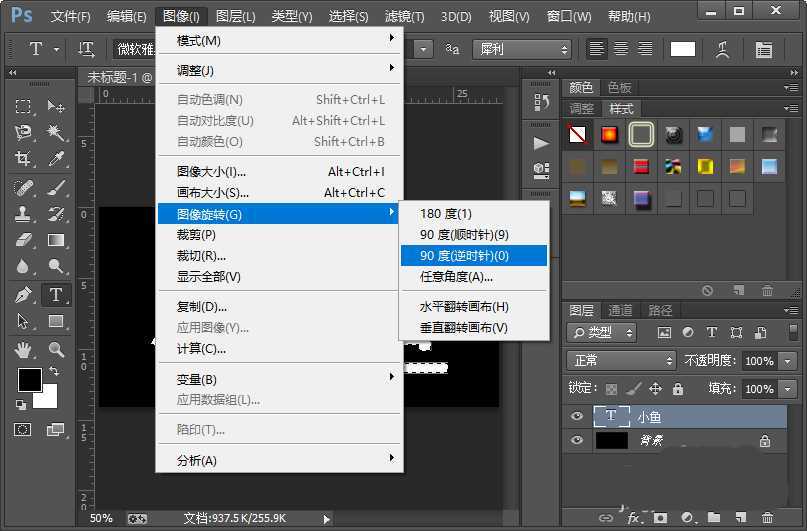This screenshot has width=807, height=531.
Task: Toggle the lock all layer button
Action: (678, 388)
